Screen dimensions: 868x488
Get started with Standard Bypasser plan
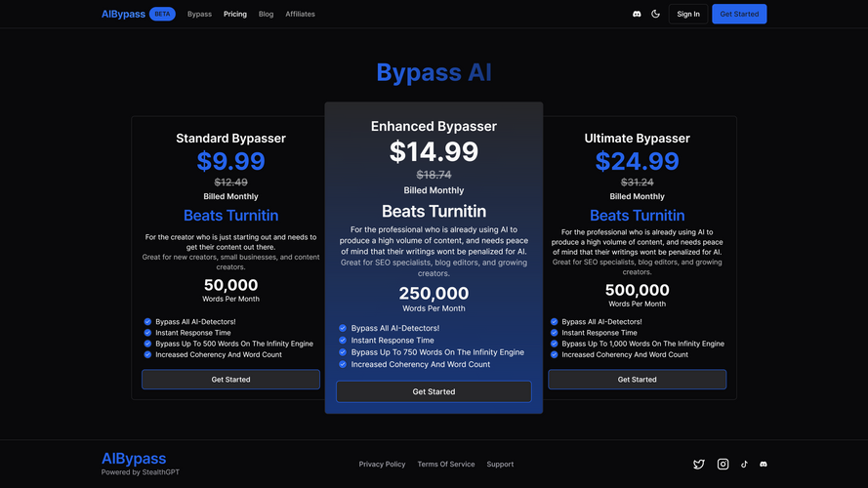pos(230,380)
